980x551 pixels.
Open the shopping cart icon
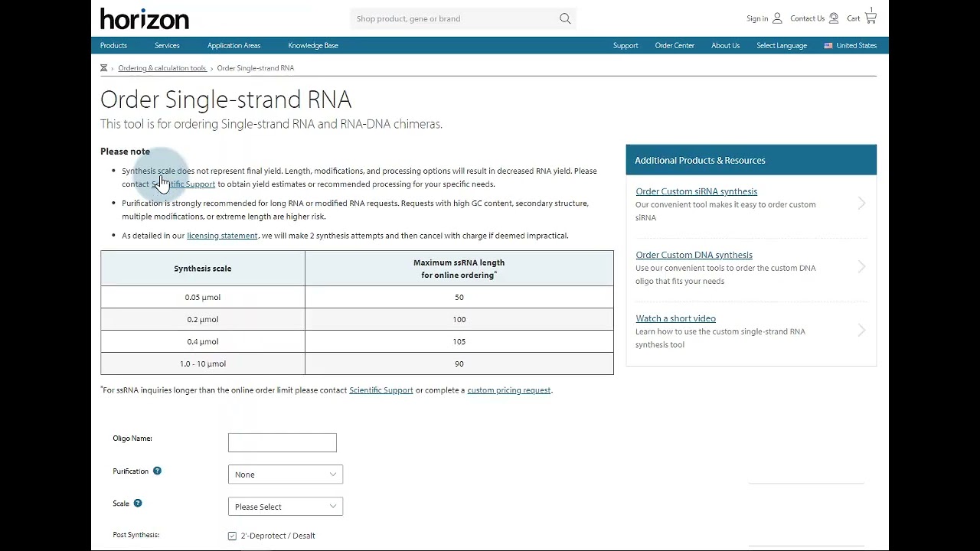871,17
